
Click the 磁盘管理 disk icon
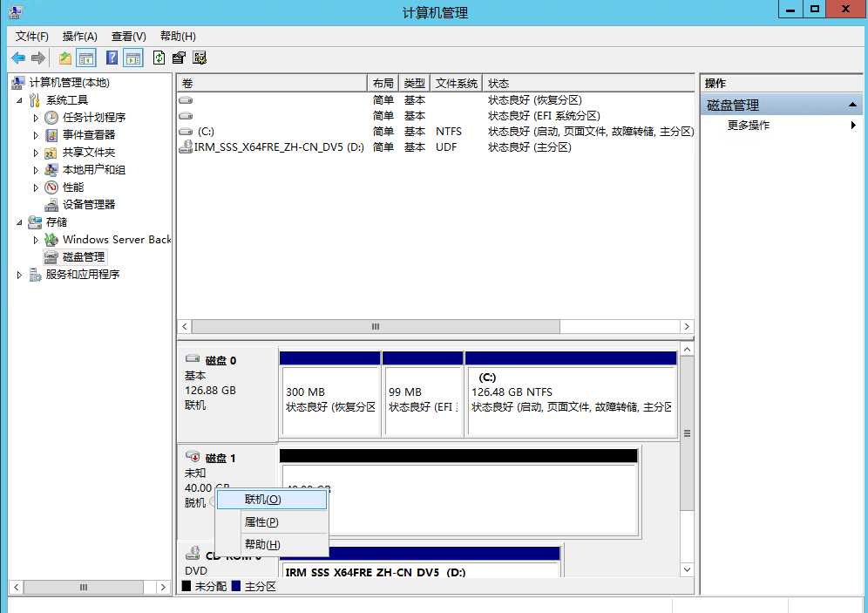pos(51,257)
